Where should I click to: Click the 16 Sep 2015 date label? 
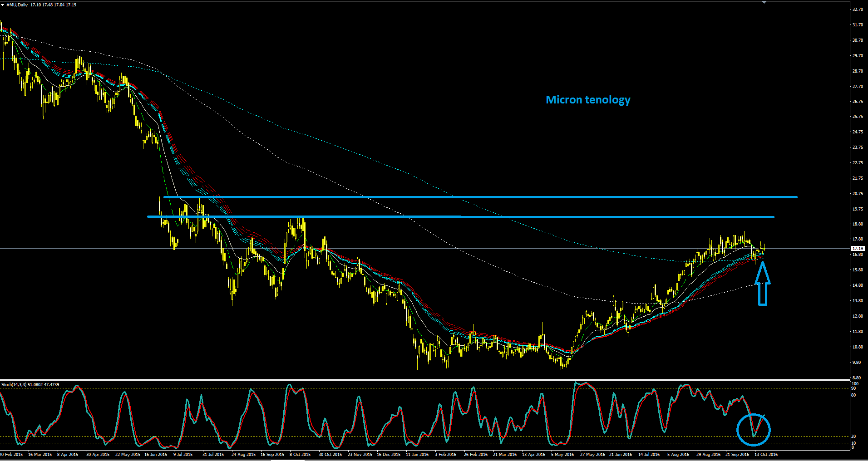coord(272,455)
